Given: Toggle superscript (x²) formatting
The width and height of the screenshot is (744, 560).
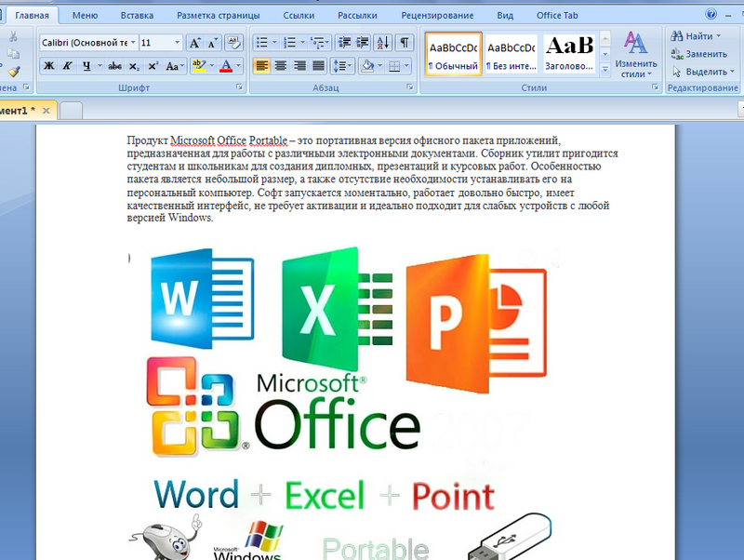Looking at the screenshot, I should [x=153, y=66].
